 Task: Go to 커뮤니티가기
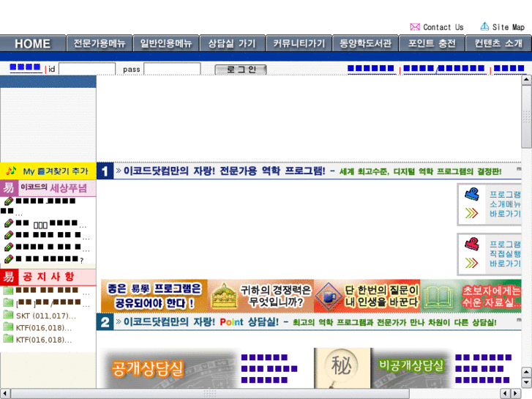tap(299, 43)
